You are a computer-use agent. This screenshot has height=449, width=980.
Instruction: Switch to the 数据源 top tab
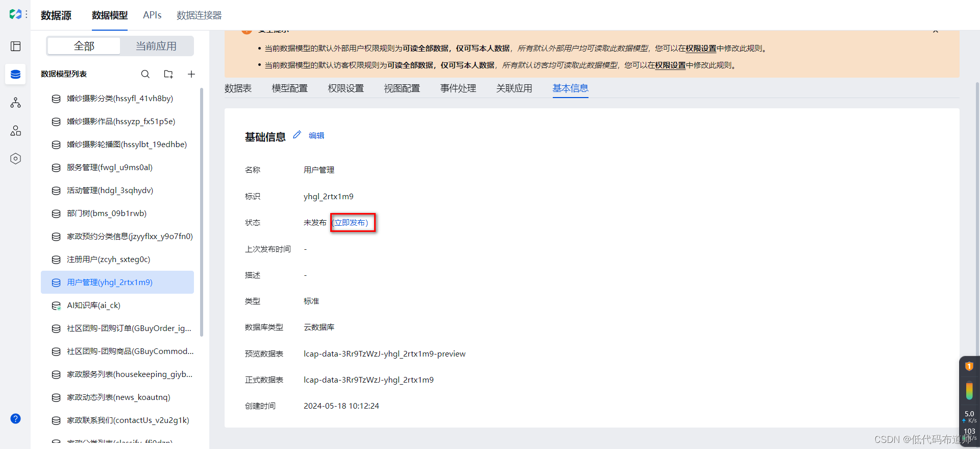56,15
